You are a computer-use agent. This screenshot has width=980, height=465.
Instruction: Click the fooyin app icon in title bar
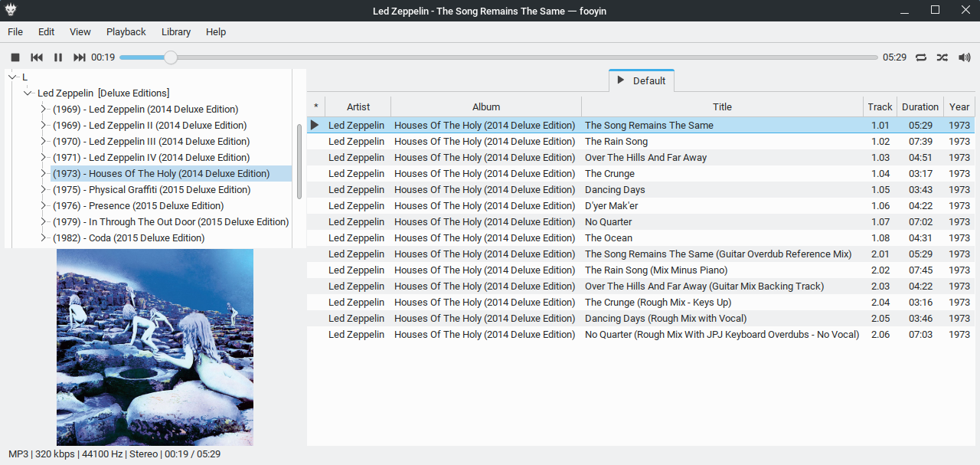10,11
